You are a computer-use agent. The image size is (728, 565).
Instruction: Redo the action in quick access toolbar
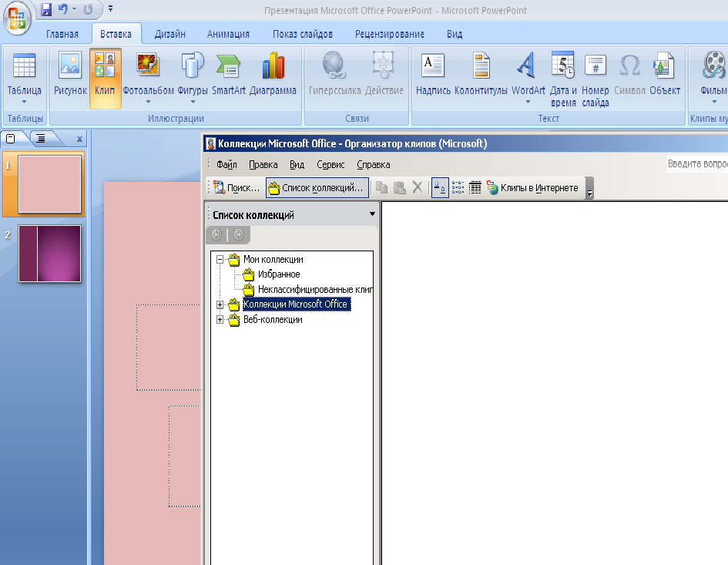(x=89, y=9)
